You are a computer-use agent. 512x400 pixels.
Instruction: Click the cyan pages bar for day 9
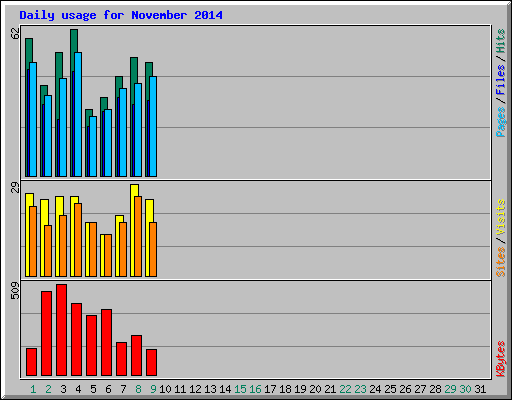pos(153,126)
